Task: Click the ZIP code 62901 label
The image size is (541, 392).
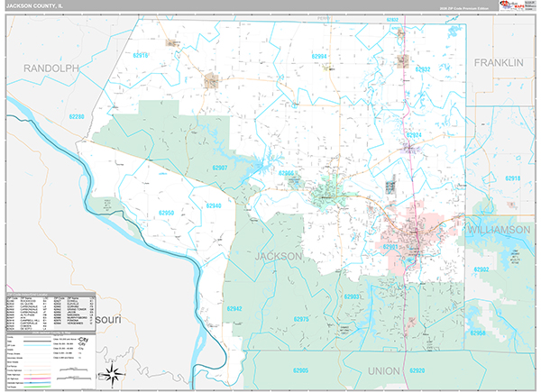Action: (390, 247)
